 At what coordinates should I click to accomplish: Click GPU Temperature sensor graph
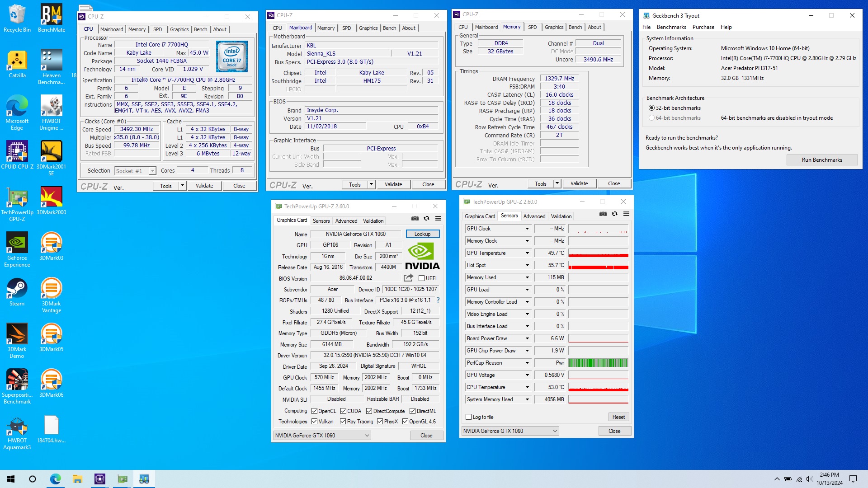coord(598,253)
